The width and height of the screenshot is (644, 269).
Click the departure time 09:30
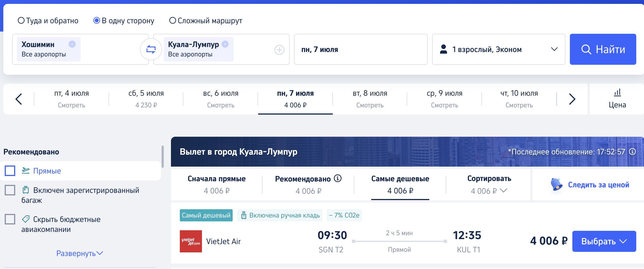332,235
